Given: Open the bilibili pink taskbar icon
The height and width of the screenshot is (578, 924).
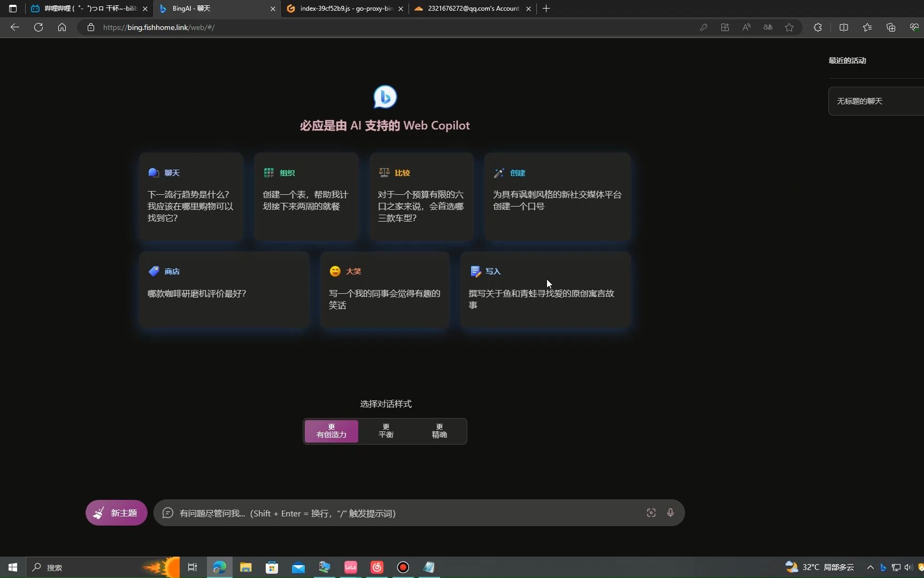Looking at the screenshot, I should pyautogui.click(x=351, y=567).
